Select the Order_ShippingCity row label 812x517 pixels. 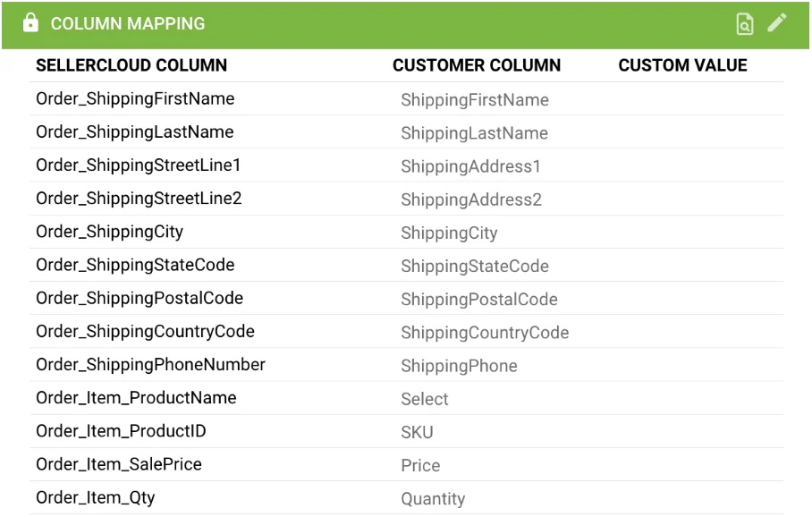109,231
